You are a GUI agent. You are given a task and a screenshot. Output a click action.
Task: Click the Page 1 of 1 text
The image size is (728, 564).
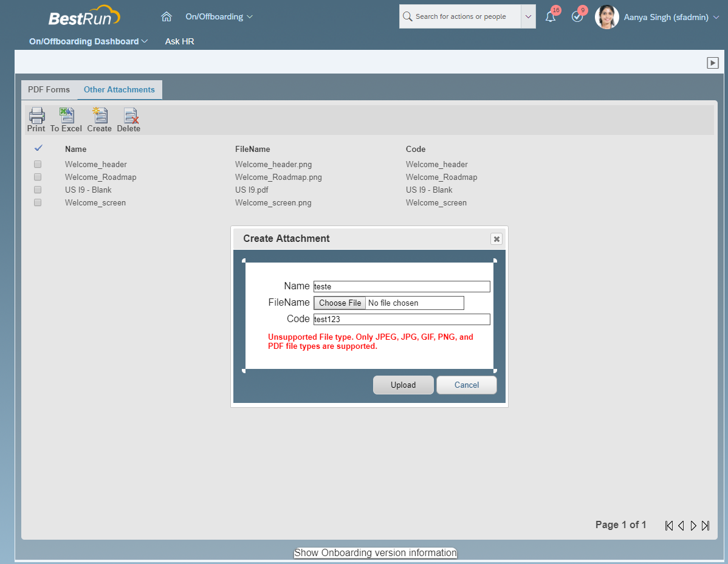click(x=621, y=524)
